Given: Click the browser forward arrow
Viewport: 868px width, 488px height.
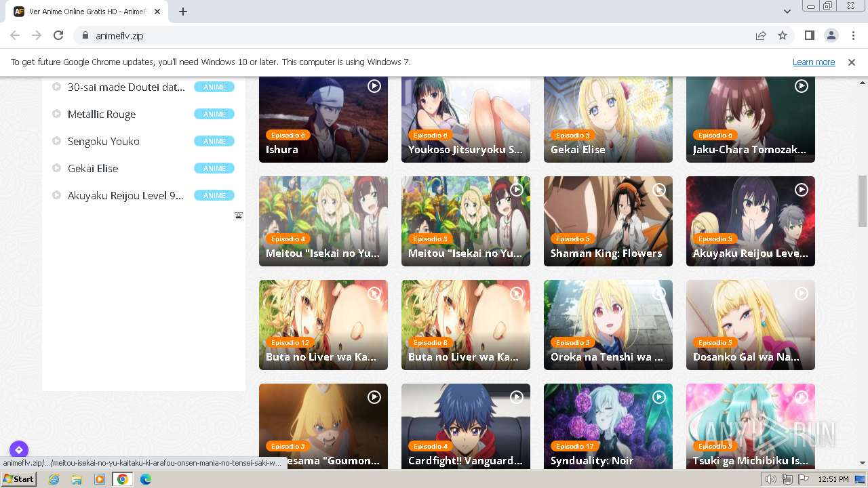Looking at the screenshot, I should tap(37, 35).
